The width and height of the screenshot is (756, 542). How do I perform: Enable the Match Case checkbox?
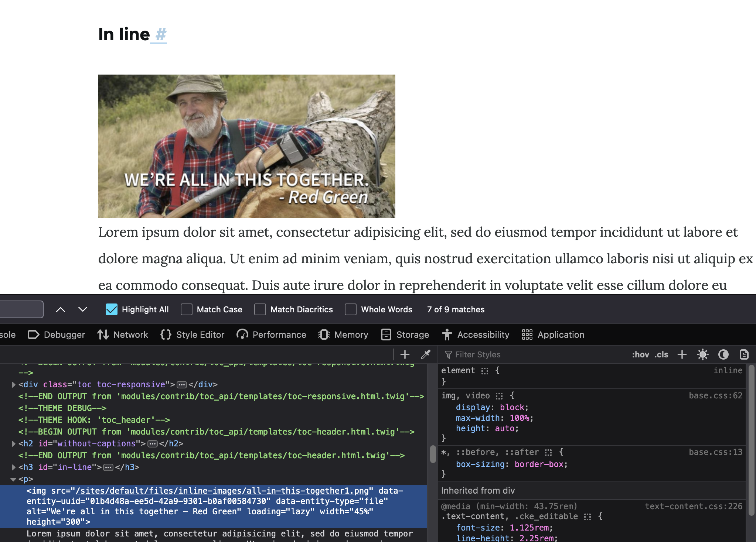tap(187, 309)
